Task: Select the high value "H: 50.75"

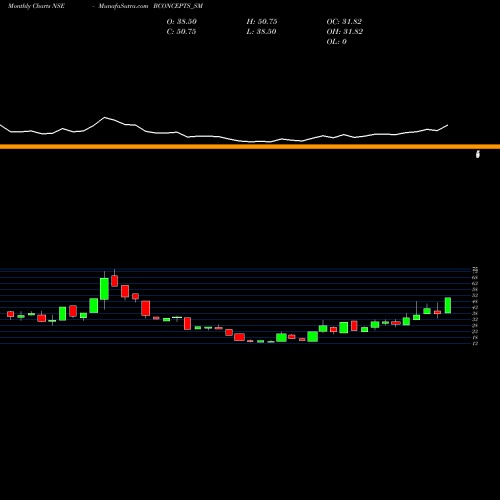Action: 262,21
